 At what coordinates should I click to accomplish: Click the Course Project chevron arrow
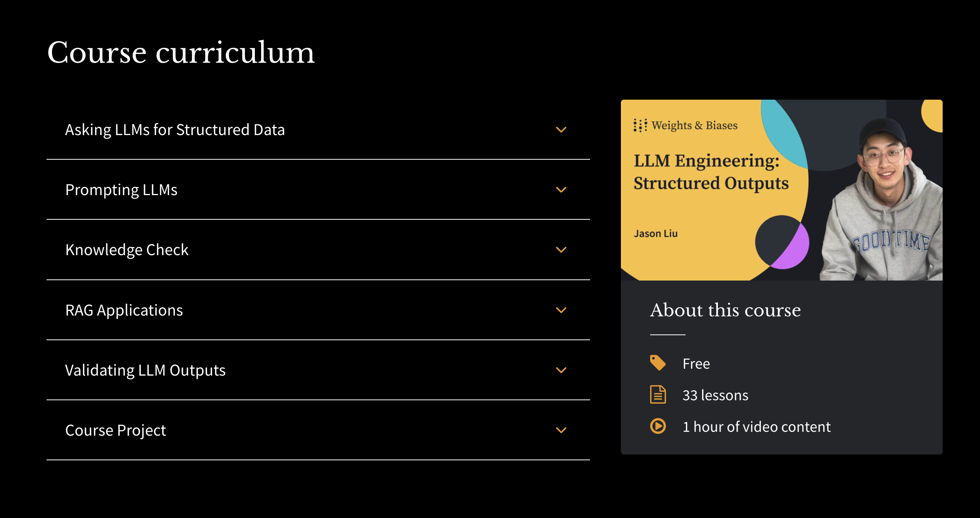pyautogui.click(x=561, y=430)
